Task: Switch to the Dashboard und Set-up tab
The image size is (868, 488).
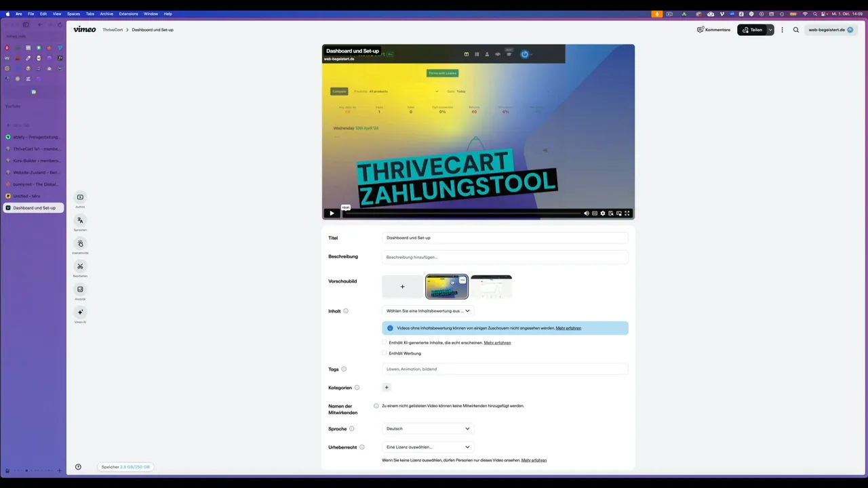Action: pyautogui.click(x=34, y=208)
